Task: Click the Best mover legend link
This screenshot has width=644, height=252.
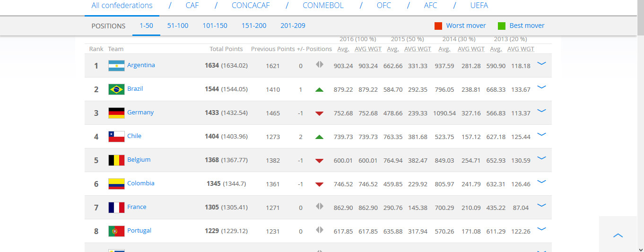Action: click(x=527, y=26)
